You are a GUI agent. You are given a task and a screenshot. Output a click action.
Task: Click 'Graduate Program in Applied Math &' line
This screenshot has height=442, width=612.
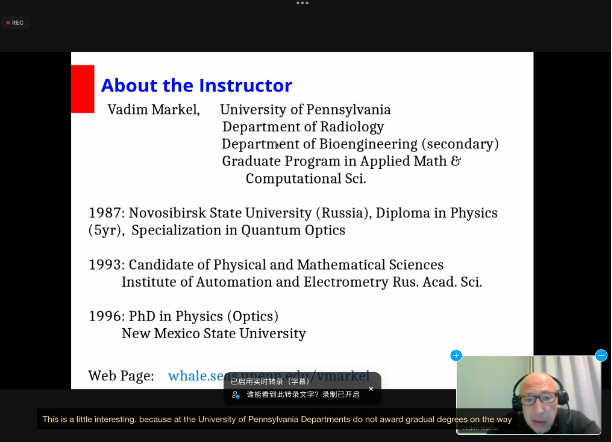342,161
